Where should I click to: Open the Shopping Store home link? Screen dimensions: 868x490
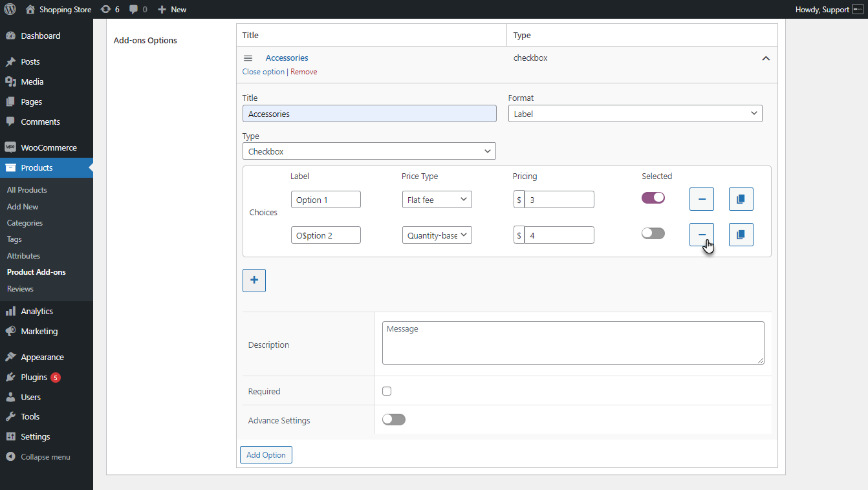pyautogui.click(x=58, y=10)
